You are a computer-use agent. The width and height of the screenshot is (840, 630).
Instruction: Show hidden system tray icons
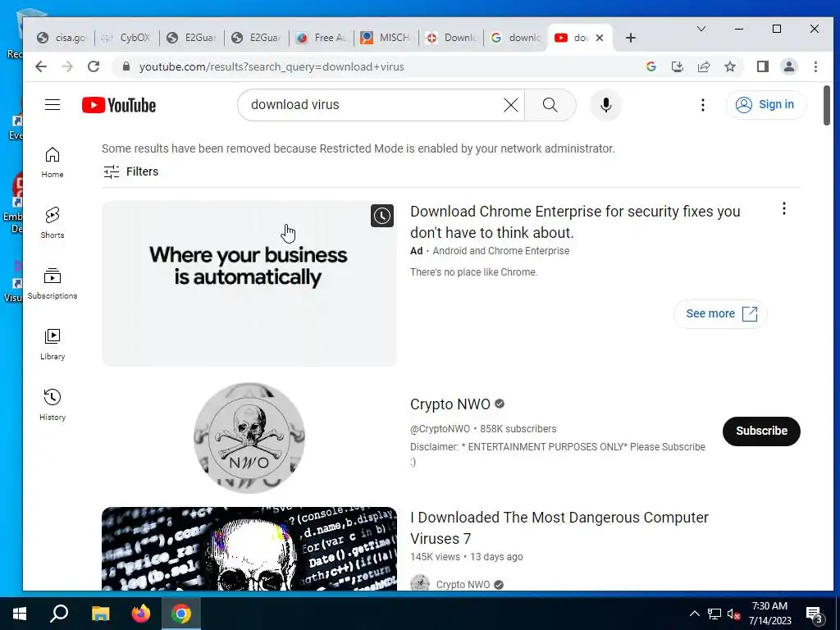(x=694, y=614)
